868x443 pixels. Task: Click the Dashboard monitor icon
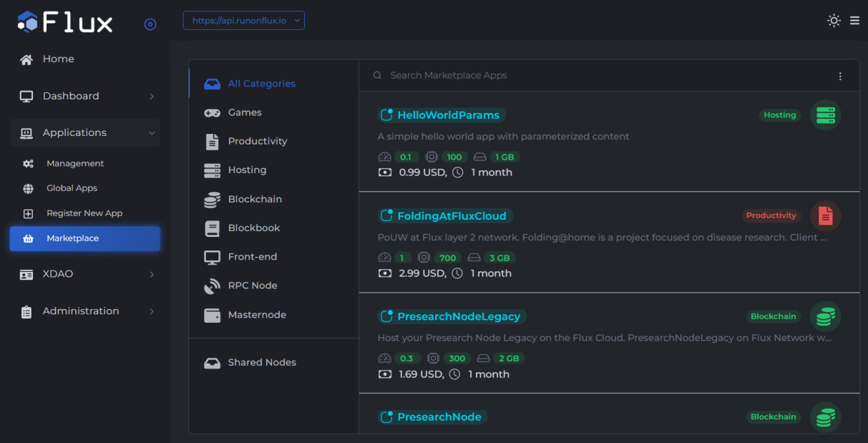pos(26,96)
